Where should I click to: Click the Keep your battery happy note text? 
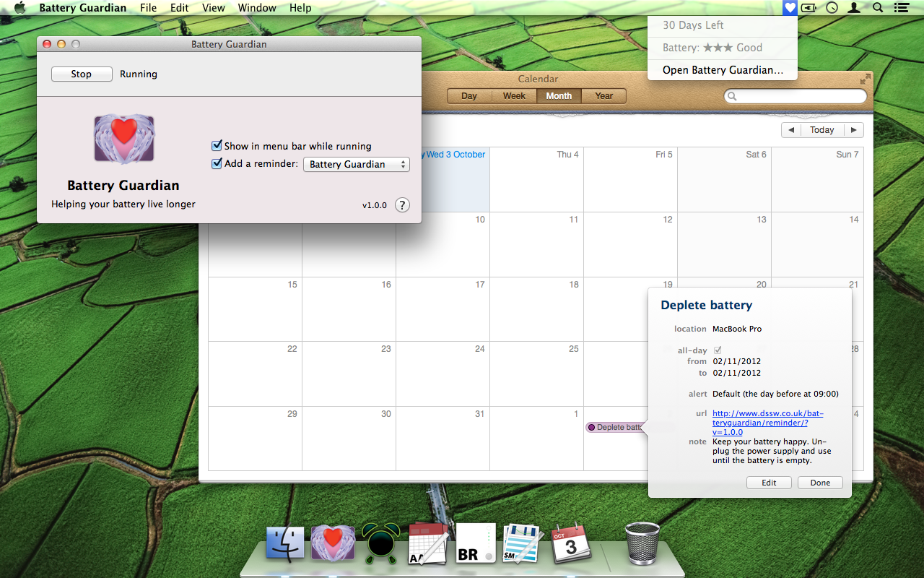pos(770,451)
